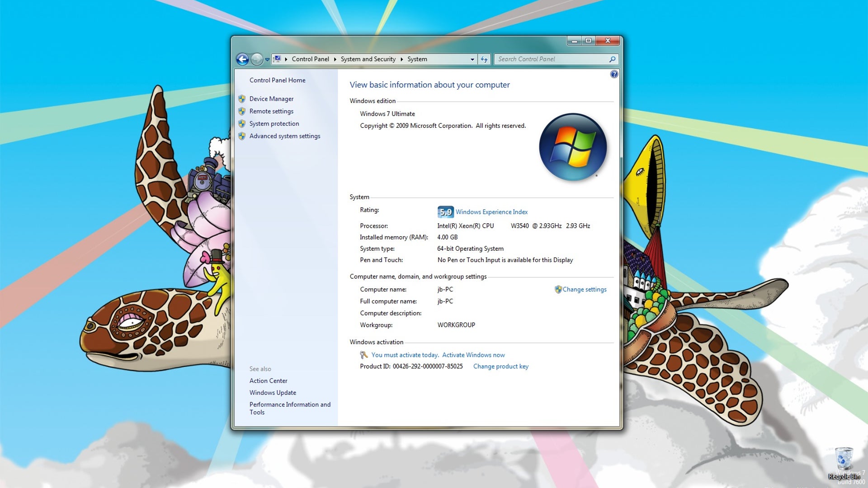This screenshot has height=488, width=868.
Task: Open Change product key
Action: 500,366
